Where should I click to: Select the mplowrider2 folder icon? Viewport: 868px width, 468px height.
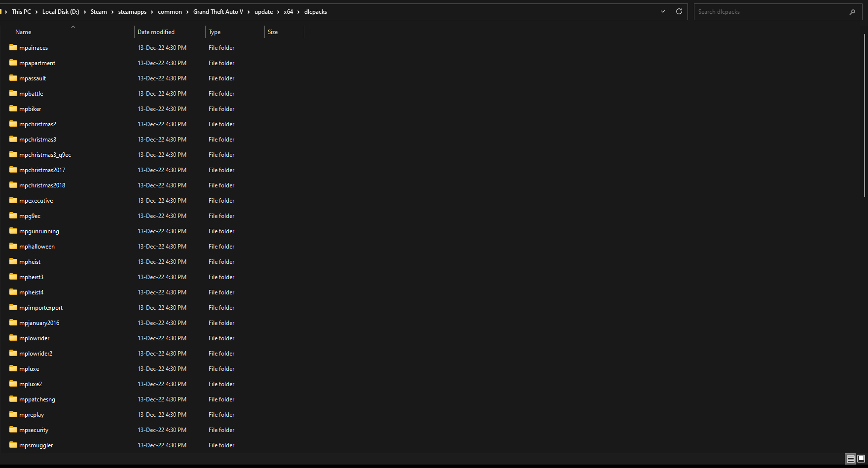point(13,354)
